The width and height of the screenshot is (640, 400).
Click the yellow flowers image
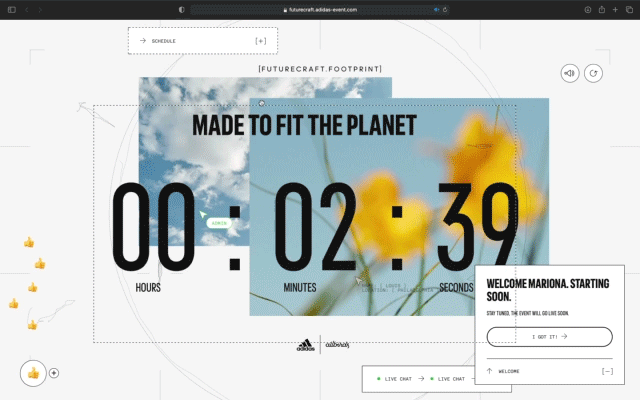(399, 207)
